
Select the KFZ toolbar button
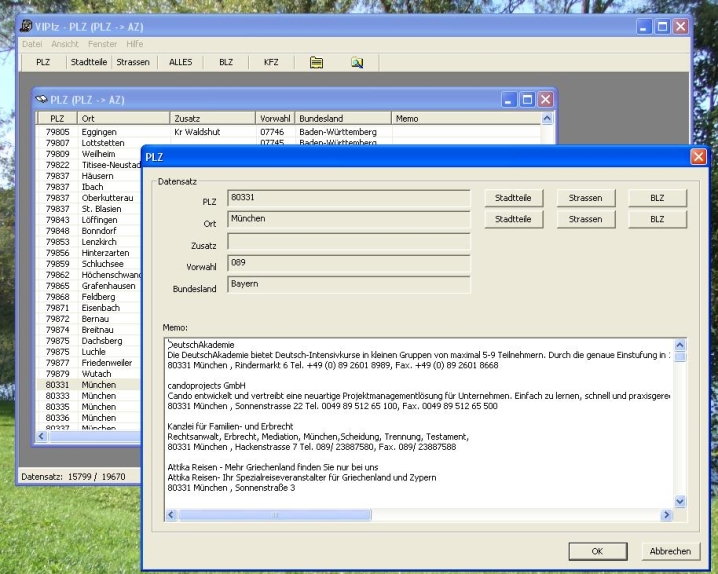pos(271,62)
